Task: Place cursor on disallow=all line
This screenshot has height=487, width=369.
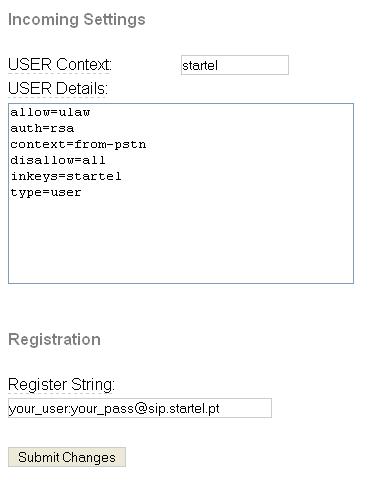Action: tap(58, 160)
